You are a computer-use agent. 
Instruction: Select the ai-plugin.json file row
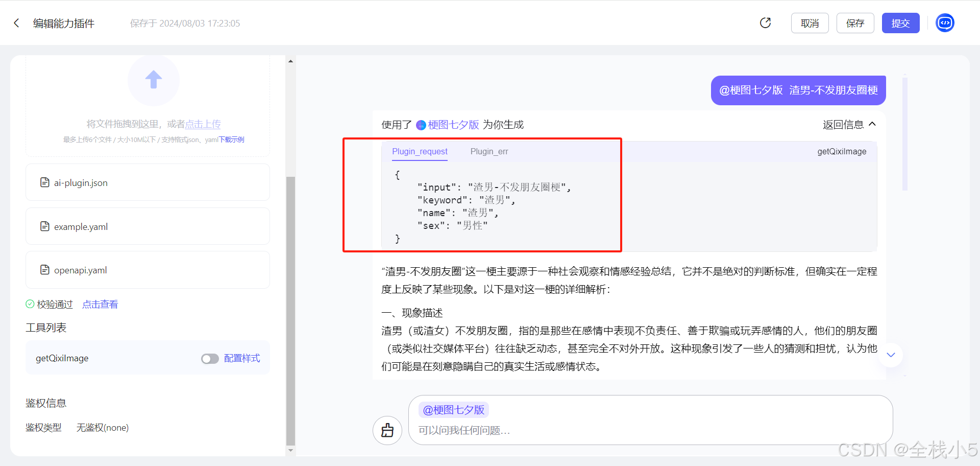point(148,182)
